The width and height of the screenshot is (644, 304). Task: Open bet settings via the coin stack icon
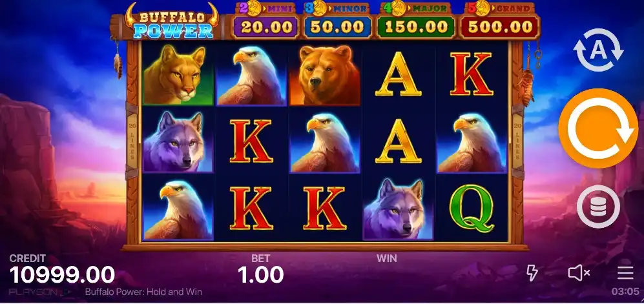coord(598,207)
